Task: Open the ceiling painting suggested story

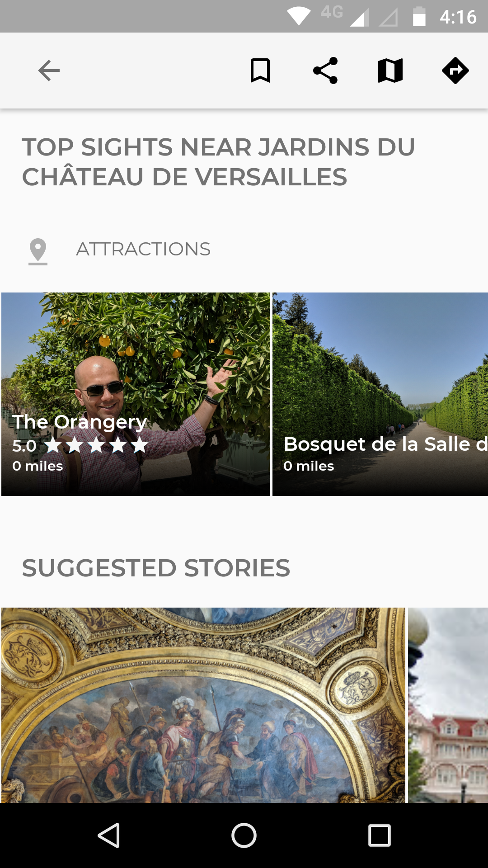Action: click(x=203, y=705)
